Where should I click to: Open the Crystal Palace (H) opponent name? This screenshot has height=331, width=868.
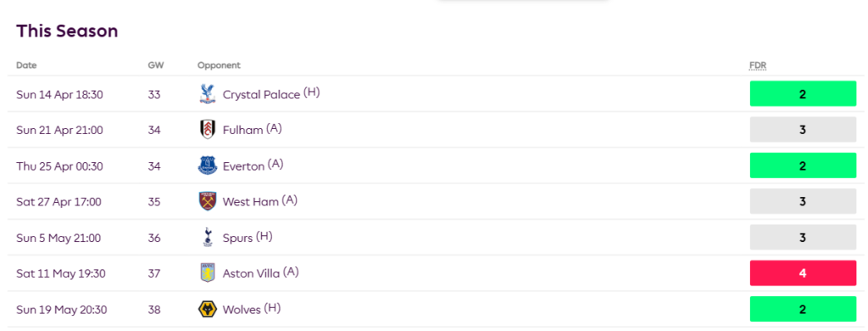tap(271, 94)
